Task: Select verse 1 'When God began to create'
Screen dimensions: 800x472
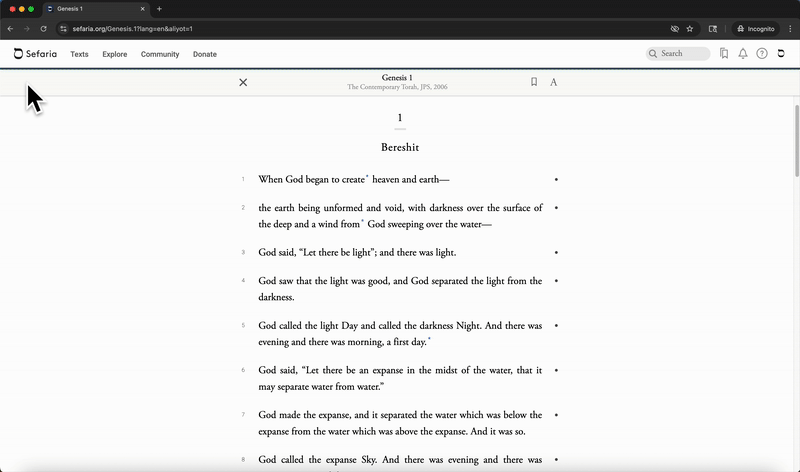Action: pos(354,179)
